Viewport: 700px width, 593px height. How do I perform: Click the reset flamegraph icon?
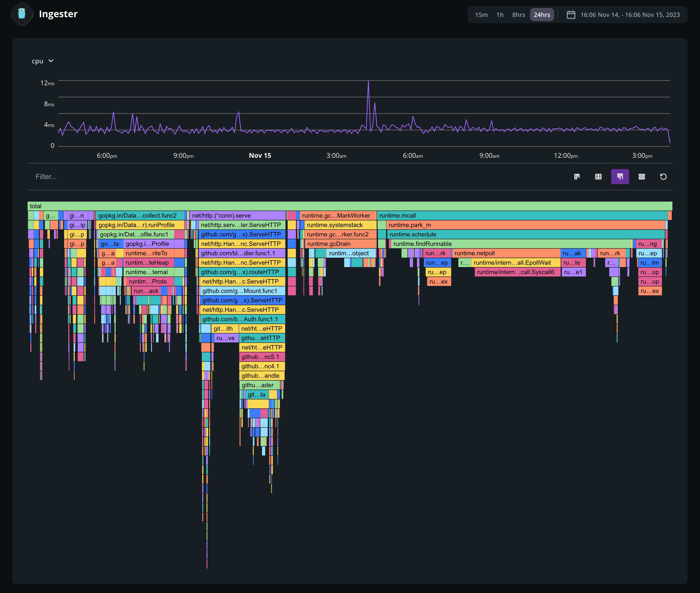[x=663, y=176]
